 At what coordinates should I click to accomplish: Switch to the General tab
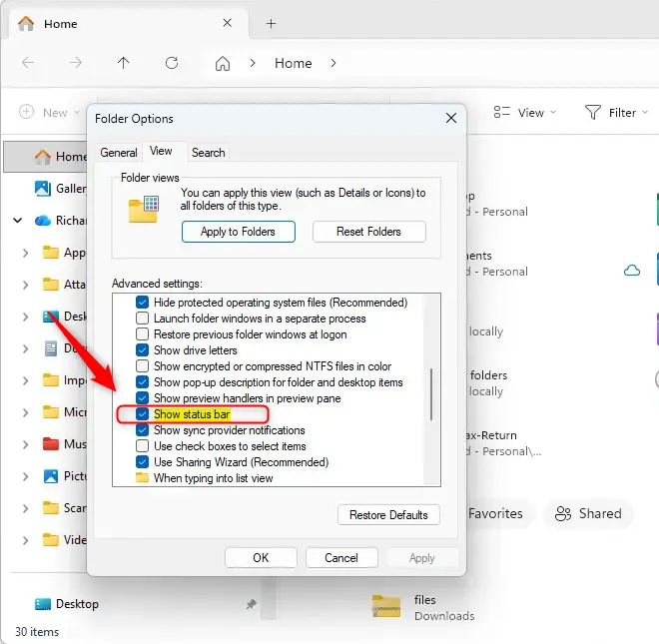click(x=119, y=152)
